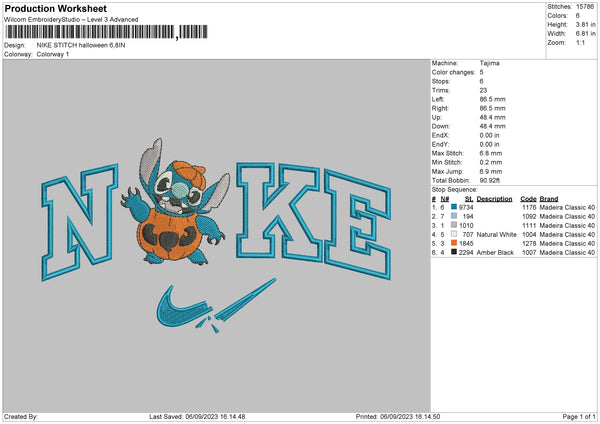The image size is (600, 424).
Task: Click the Code column header
Action: coord(528,199)
